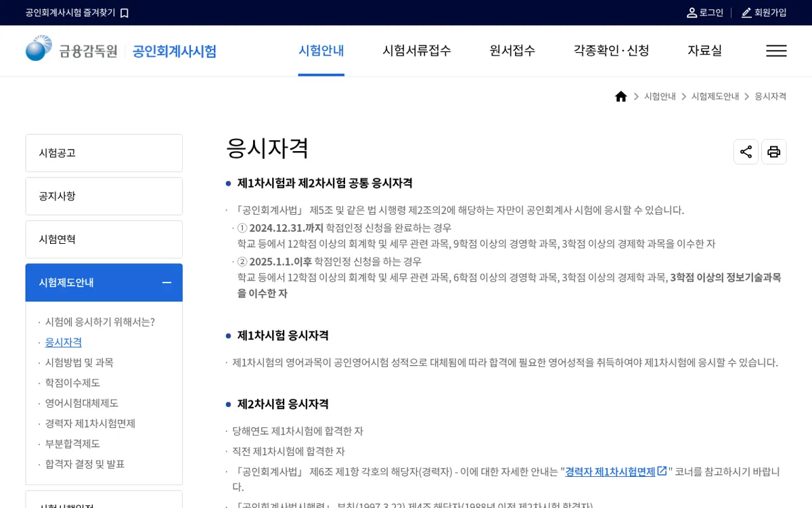Click the bold text 2025.1.1.이후
Viewport: 812px width, 508px height.
tap(281, 261)
